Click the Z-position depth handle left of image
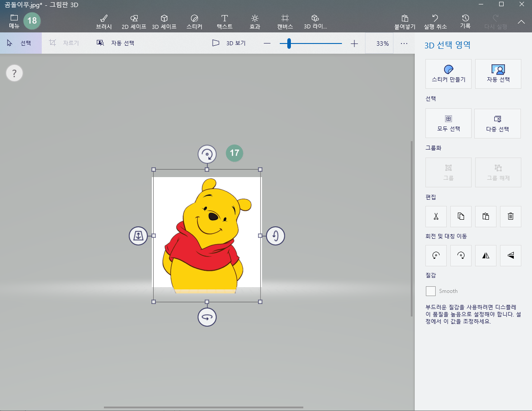Image resolution: width=532 pixels, height=411 pixels. [x=139, y=236]
